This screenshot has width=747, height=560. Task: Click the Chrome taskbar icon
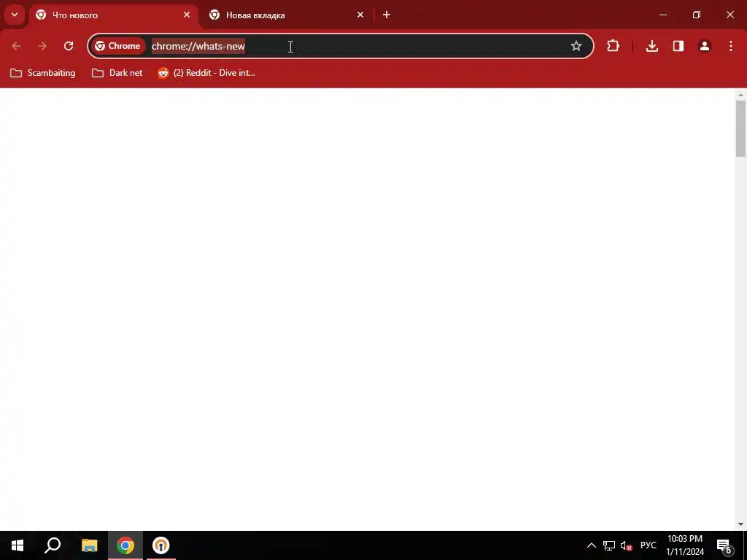[125, 545]
